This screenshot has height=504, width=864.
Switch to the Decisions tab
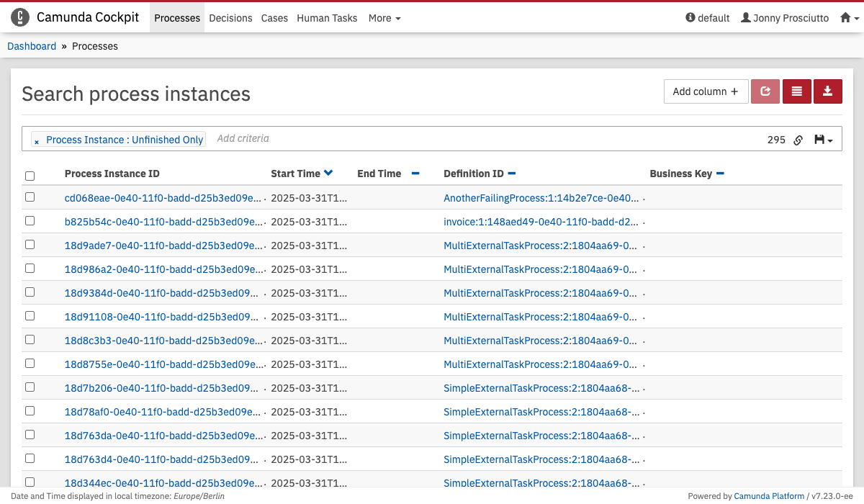(x=230, y=18)
